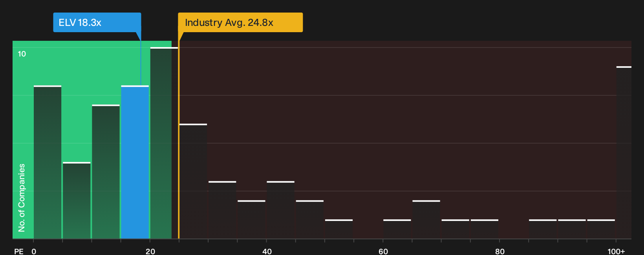The image size is (644, 255).
Task: Click the y-axis value 10
Action: click(22, 54)
